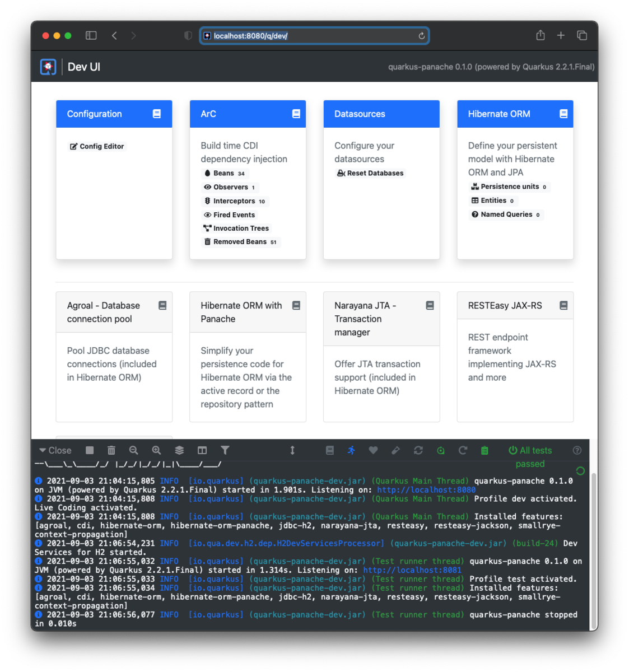Toggle the Safari sidebar
The height and width of the screenshot is (672, 629).
pos(91,35)
